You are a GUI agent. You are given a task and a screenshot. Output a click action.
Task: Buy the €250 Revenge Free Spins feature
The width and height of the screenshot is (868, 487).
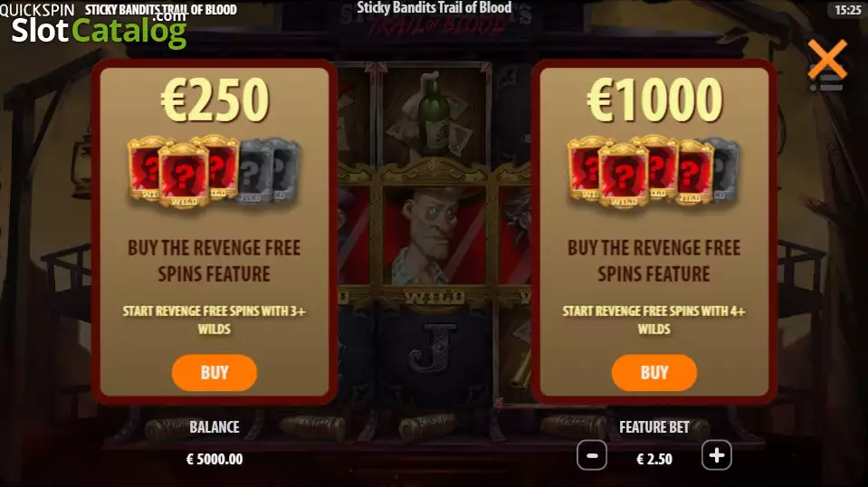click(215, 372)
